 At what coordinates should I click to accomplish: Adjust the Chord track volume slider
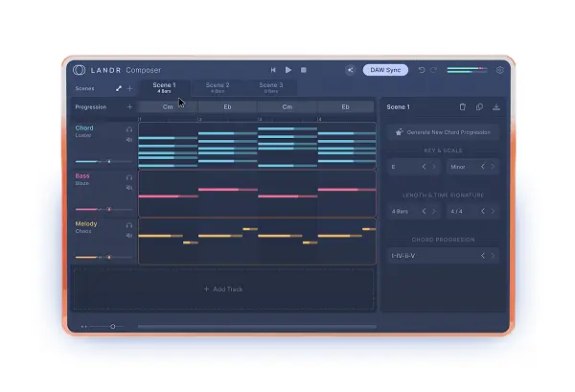[103, 161]
